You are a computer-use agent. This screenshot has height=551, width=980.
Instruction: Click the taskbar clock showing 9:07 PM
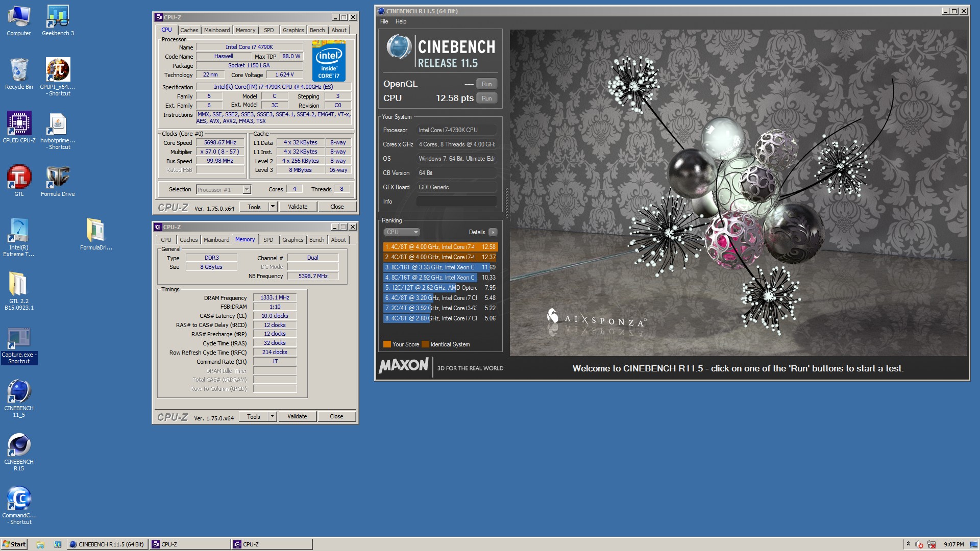(x=953, y=544)
